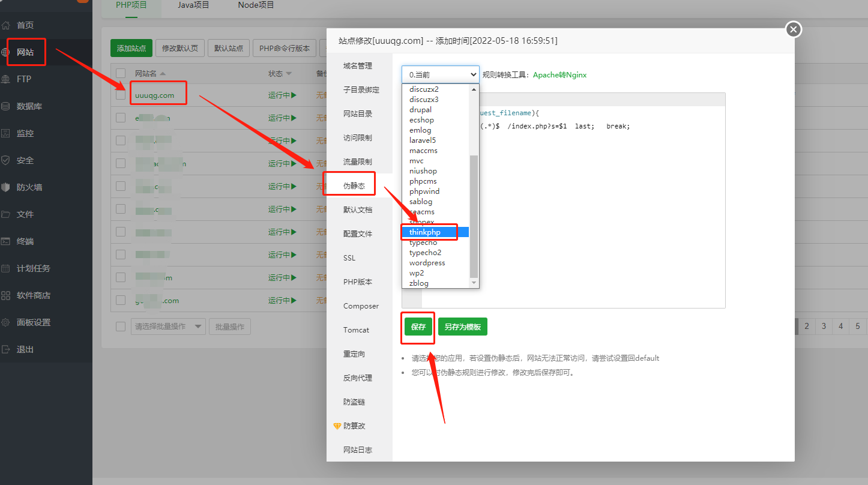The image size is (868, 485).
Task: Click the PHP命令行版本 button
Action: 285,48
